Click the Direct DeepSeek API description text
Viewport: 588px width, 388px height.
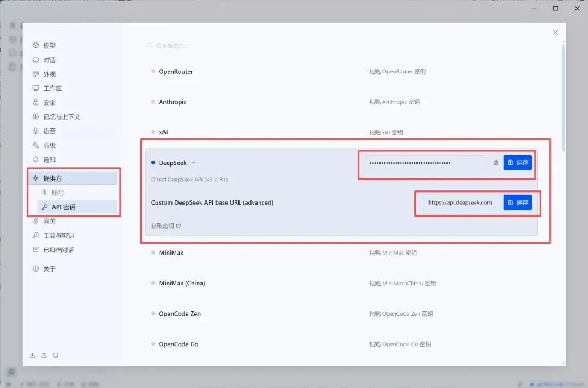189,180
